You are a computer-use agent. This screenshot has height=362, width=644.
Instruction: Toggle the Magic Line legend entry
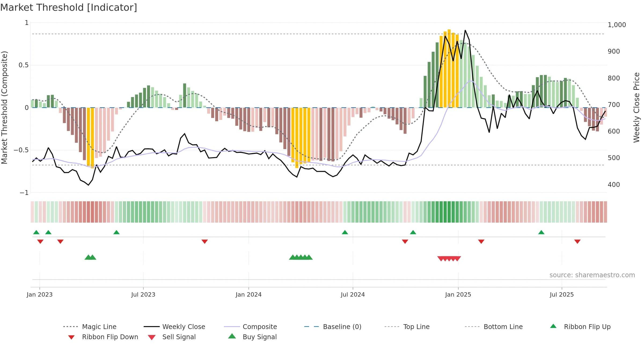click(90, 327)
